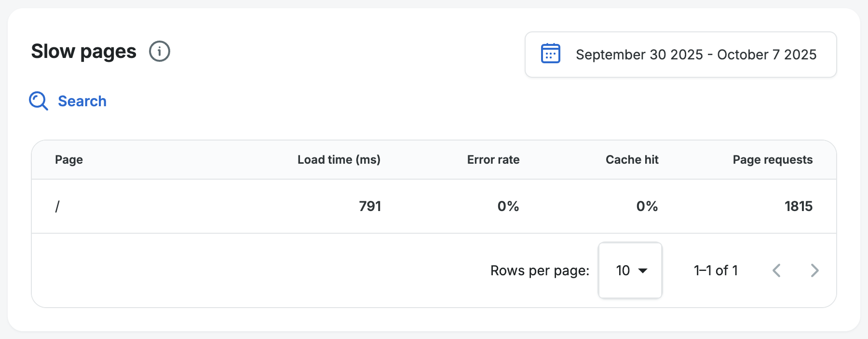Sort by Page requests column header
Image resolution: width=868 pixels, height=339 pixels.
pyautogui.click(x=773, y=160)
